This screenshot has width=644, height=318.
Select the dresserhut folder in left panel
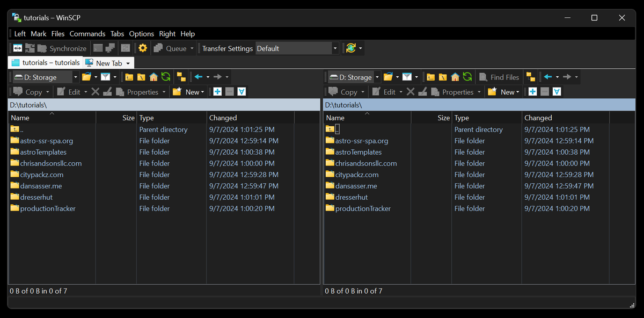(x=36, y=197)
